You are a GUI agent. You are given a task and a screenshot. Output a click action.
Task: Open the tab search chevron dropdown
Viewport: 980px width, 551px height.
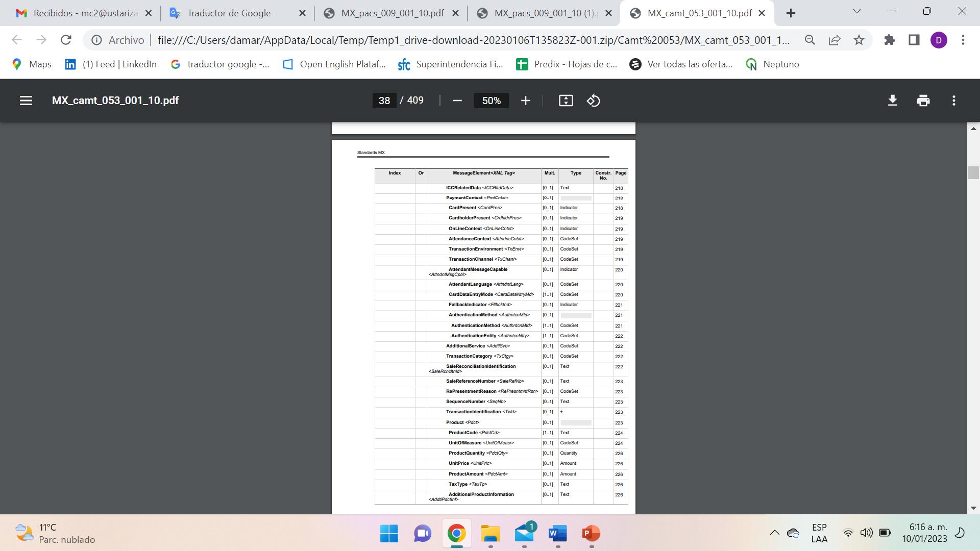coord(857,11)
